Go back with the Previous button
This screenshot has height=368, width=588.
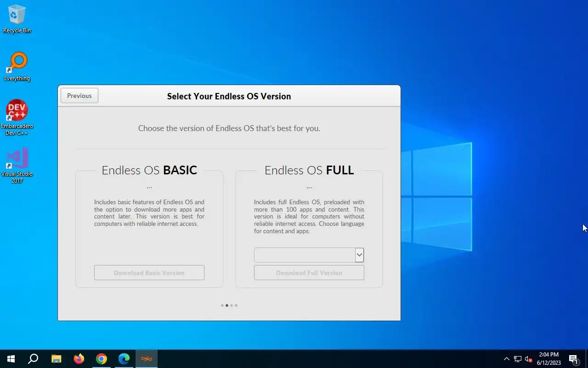point(79,96)
